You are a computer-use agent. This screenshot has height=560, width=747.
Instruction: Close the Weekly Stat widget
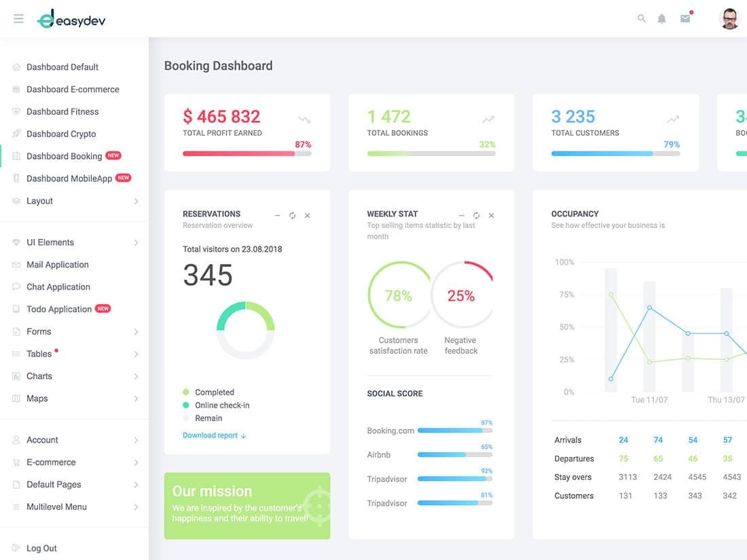pos(491,215)
